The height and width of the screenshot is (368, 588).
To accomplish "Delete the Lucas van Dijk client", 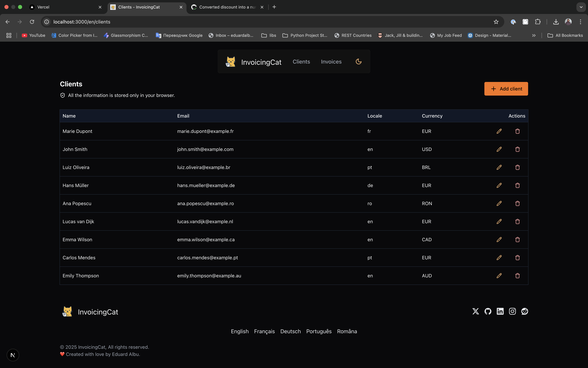I will click(518, 221).
